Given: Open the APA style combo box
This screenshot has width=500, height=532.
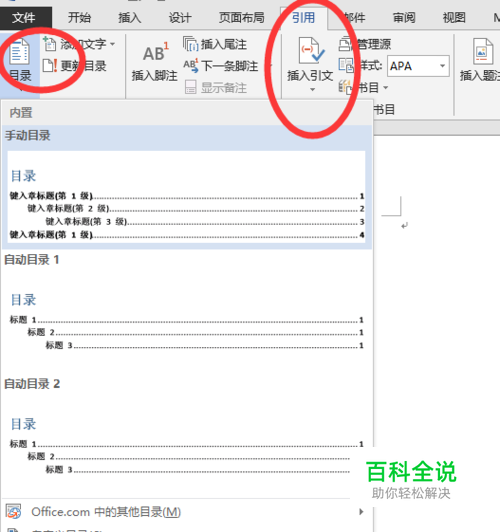Looking at the screenshot, I should tap(418, 66).
